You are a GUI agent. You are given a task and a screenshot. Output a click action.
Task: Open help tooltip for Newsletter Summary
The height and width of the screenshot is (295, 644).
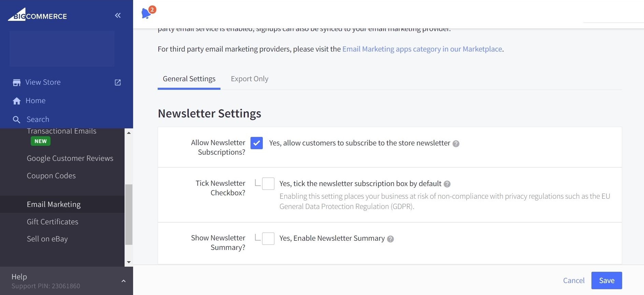tap(390, 239)
